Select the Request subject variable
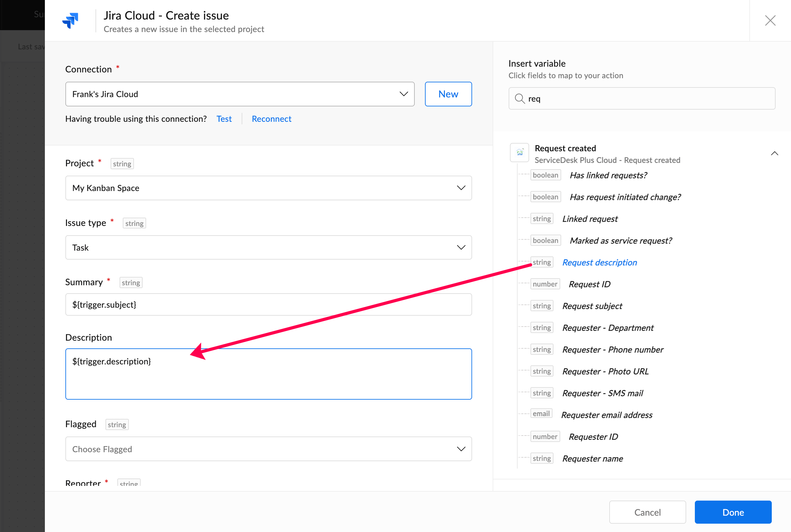The width and height of the screenshot is (791, 532). click(x=592, y=306)
